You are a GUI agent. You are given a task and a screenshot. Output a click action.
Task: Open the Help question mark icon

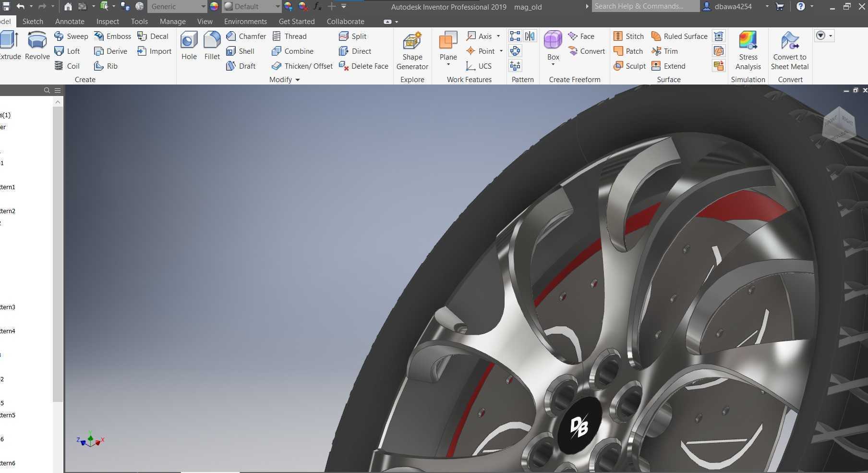point(800,6)
